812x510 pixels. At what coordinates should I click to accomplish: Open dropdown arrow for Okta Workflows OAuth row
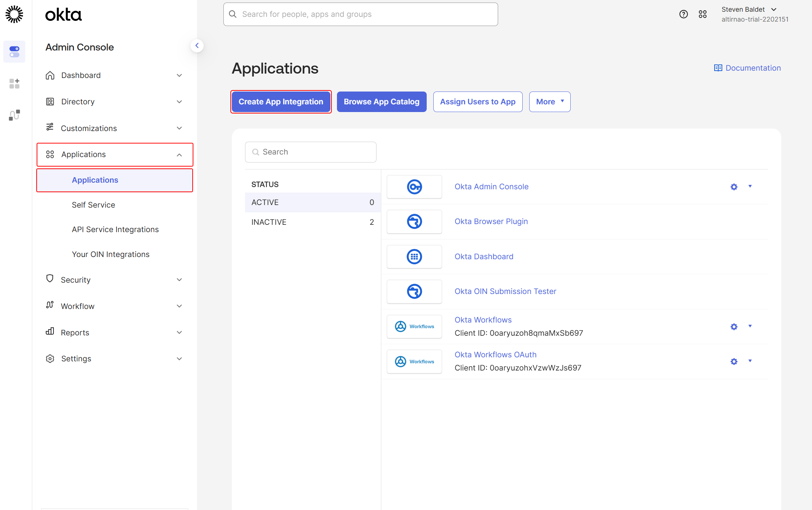[750, 361]
